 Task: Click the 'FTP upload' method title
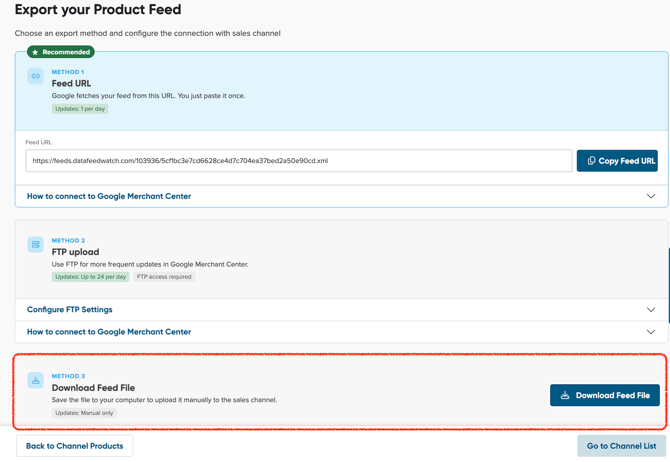75,252
